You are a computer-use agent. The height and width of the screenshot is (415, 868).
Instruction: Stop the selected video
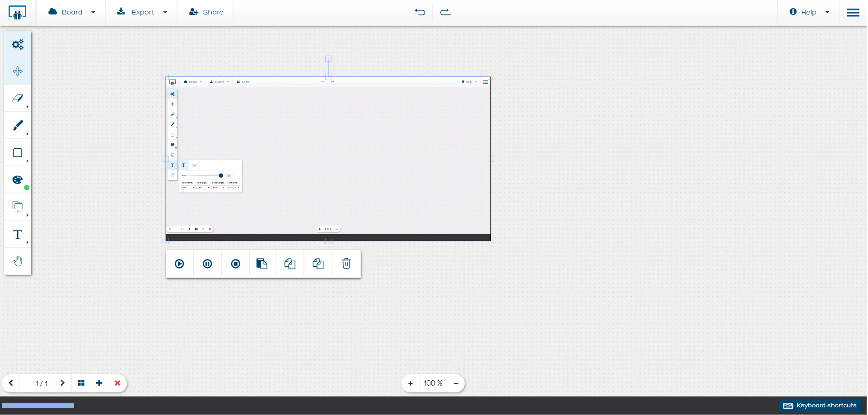[236, 264]
